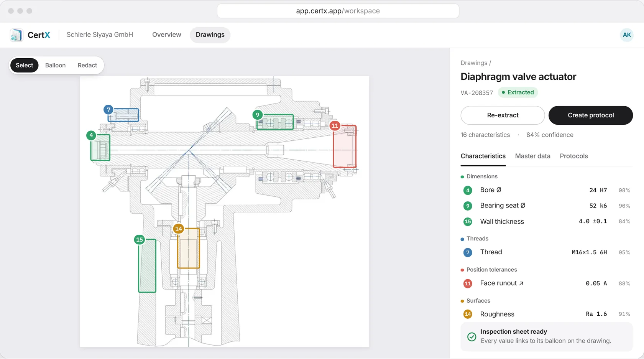The width and height of the screenshot is (644, 359).
Task: Click the Create protocol button
Action: tap(591, 115)
